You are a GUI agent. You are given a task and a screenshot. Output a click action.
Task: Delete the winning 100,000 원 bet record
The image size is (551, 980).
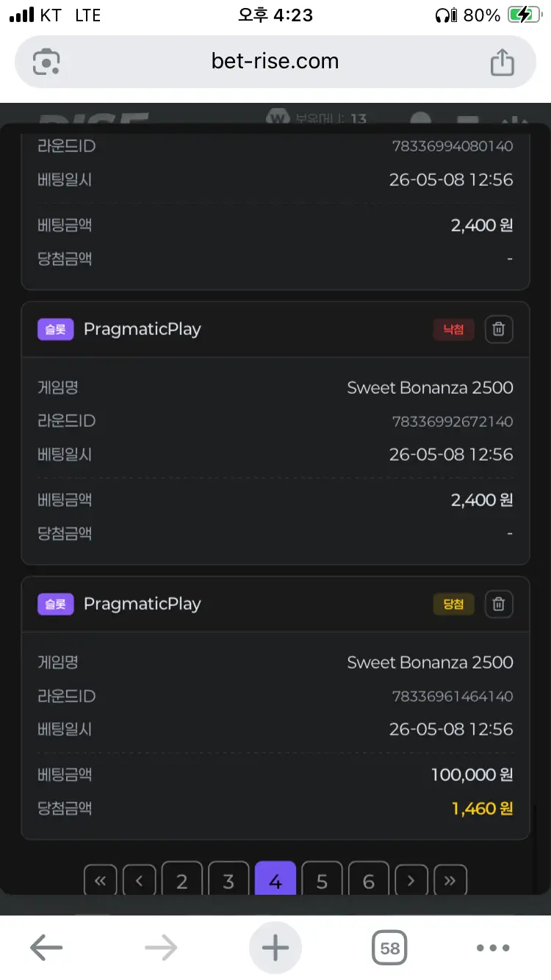pos(498,604)
